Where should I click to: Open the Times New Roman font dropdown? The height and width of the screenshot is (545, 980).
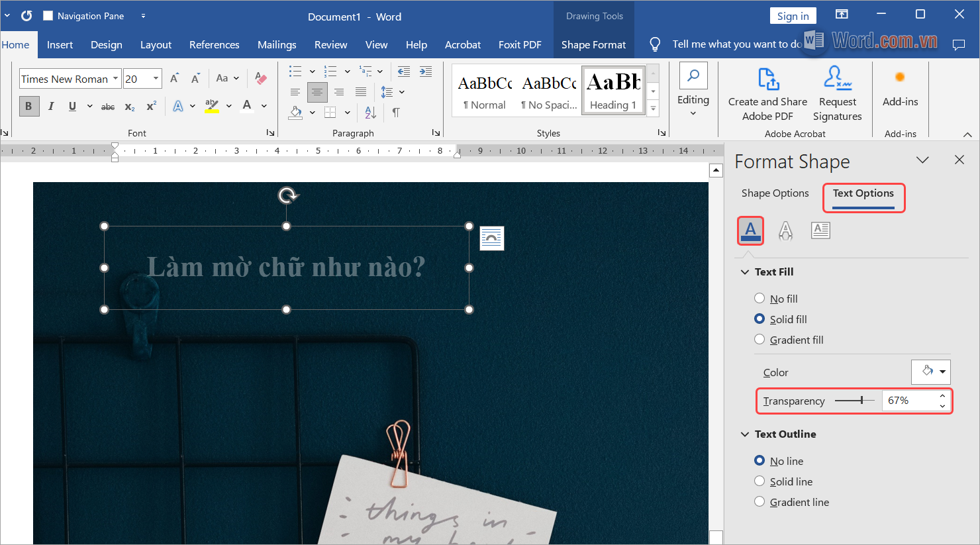coord(115,79)
